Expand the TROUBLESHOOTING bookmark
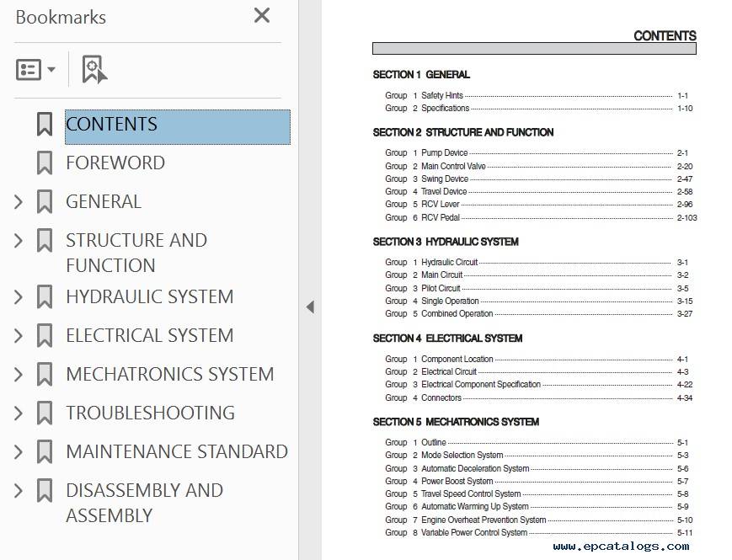The image size is (732, 560). 19,413
